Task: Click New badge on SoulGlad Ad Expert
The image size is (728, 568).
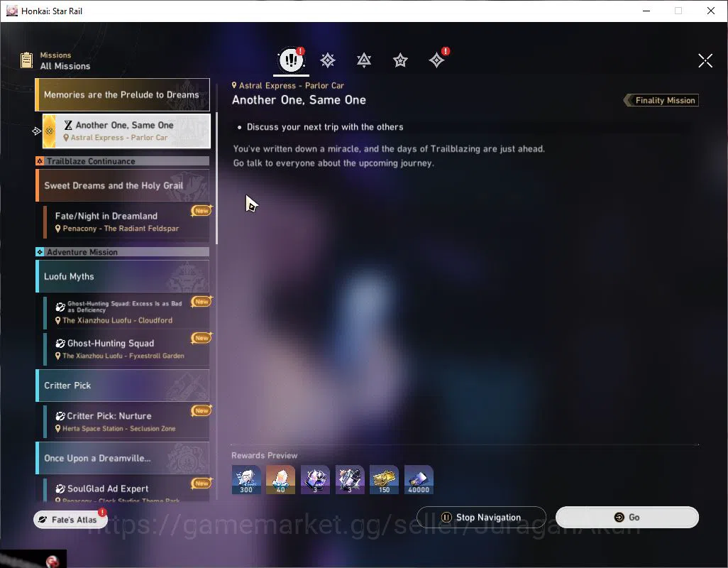Action: [202, 483]
